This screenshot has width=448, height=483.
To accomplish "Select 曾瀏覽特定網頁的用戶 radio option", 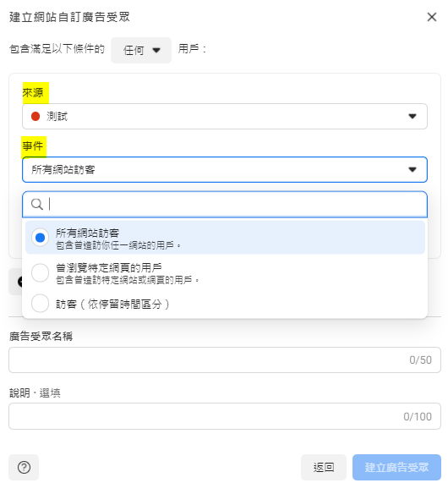I will (x=40, y=272).
